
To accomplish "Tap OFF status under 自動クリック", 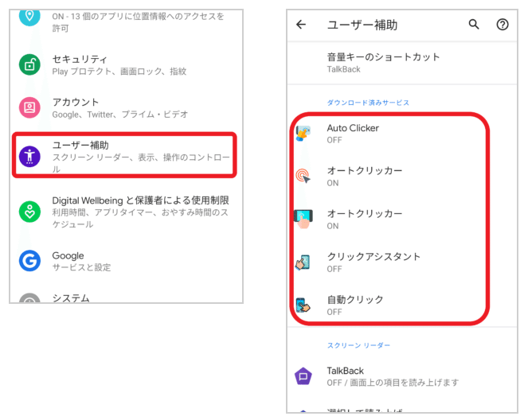I will click(334, 312).
